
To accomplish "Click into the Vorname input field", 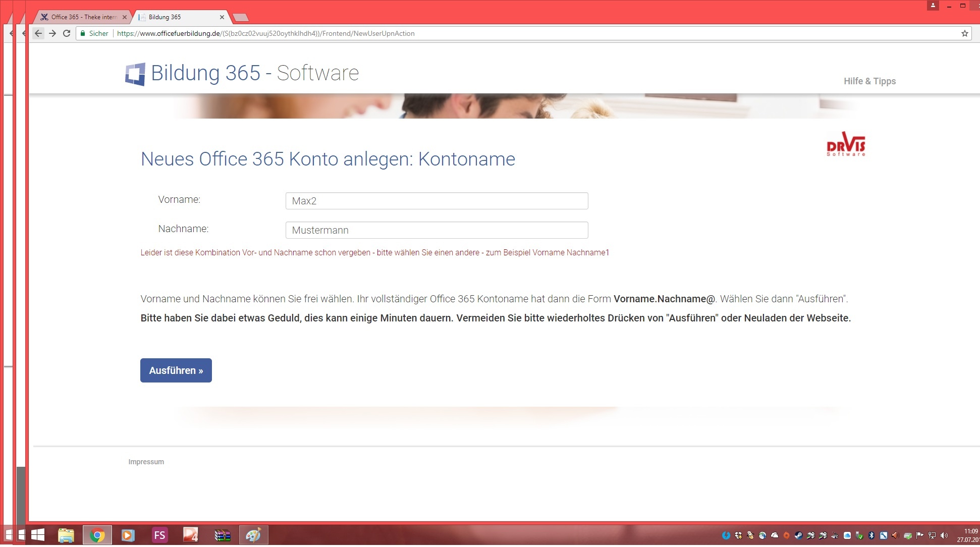I will click(x=437, y=201).
